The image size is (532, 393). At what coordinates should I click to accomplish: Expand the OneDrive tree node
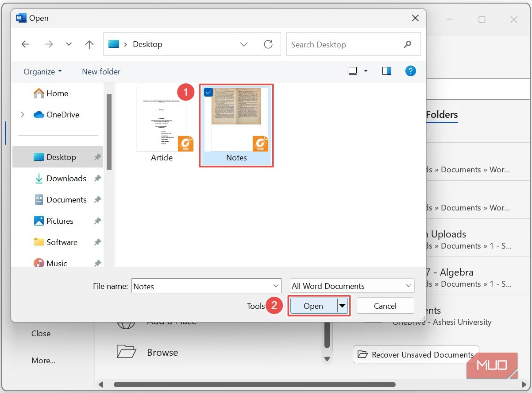(x=22, y=114)
